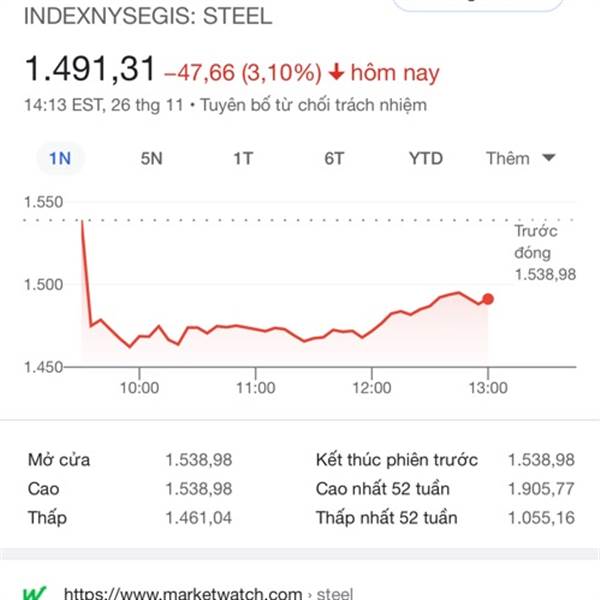This screenshot has width=600, height=600.
Task: Open the 1T one-month chart tab
Action: click(243, 158)
